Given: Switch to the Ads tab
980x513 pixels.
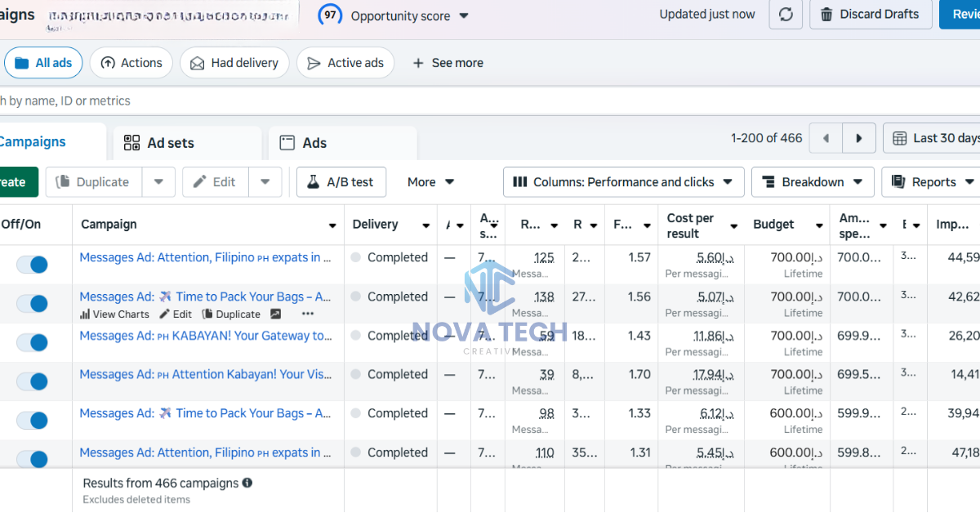Looking at the screenshot, I should (x=342, y=143).
